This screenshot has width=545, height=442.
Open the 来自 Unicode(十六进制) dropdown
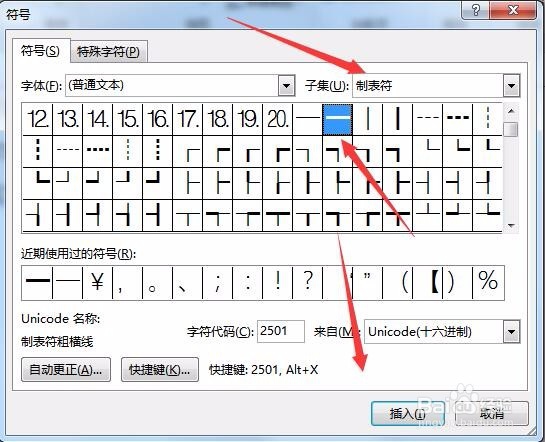click(x=511, y=332)
